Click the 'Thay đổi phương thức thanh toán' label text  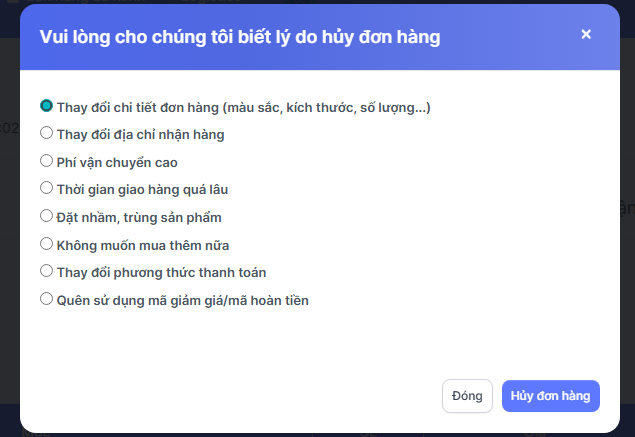(161, 272)
